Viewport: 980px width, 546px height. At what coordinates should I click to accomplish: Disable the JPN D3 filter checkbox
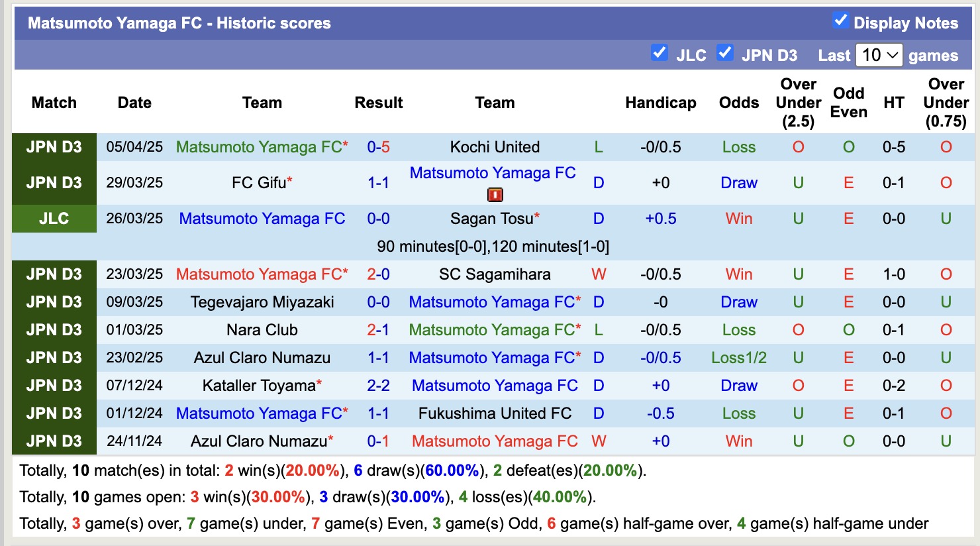coord(726,53)
